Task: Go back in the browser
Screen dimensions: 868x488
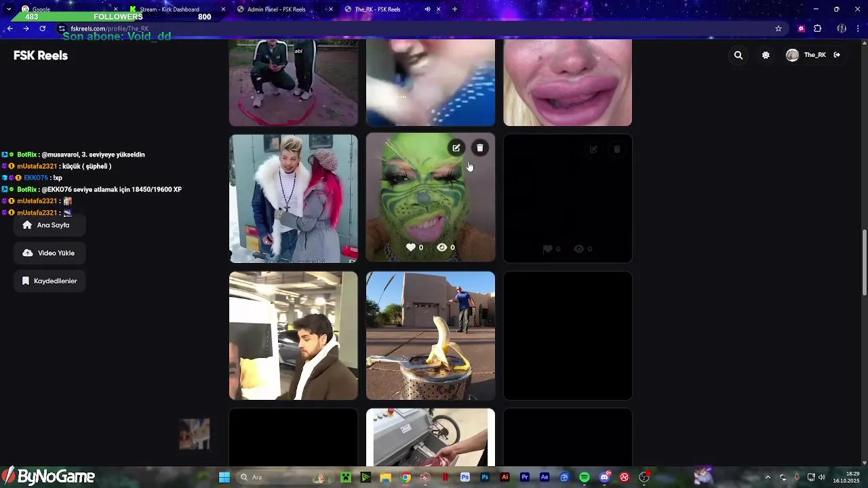Action: point(10,28)
